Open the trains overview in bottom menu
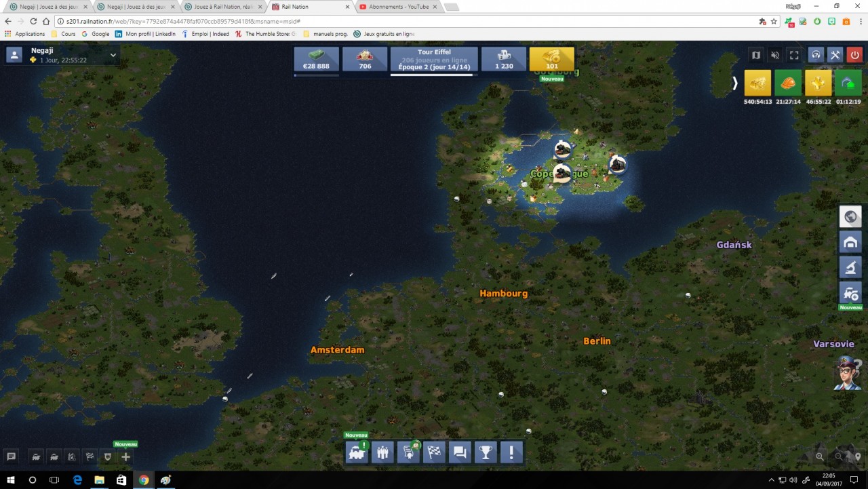 click(357, 452)
